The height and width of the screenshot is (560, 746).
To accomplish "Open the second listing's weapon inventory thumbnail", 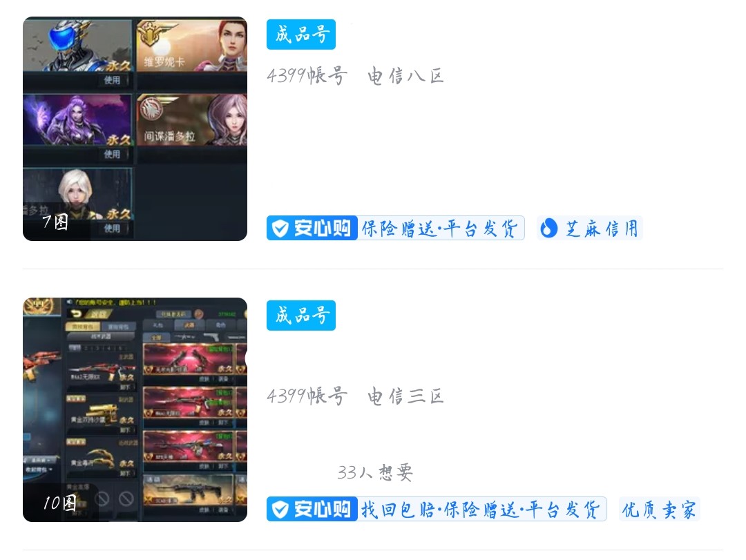I will pyautogui.click(x=135, y=409).
